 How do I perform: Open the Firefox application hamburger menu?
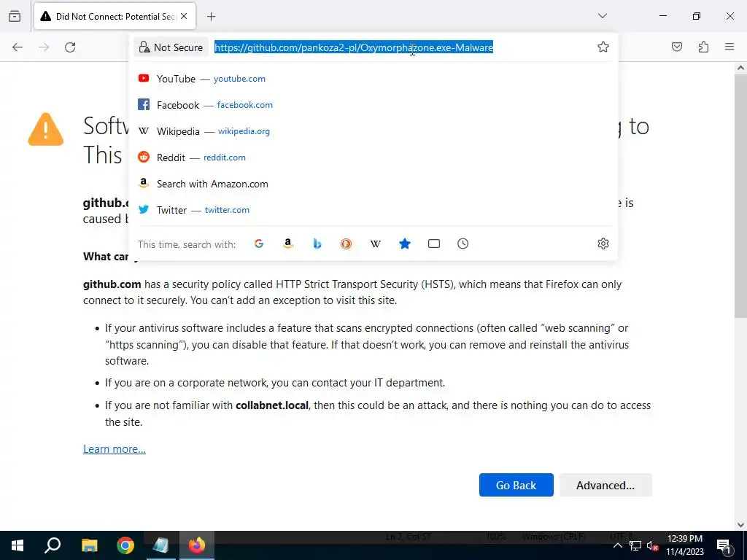point(729,47)
